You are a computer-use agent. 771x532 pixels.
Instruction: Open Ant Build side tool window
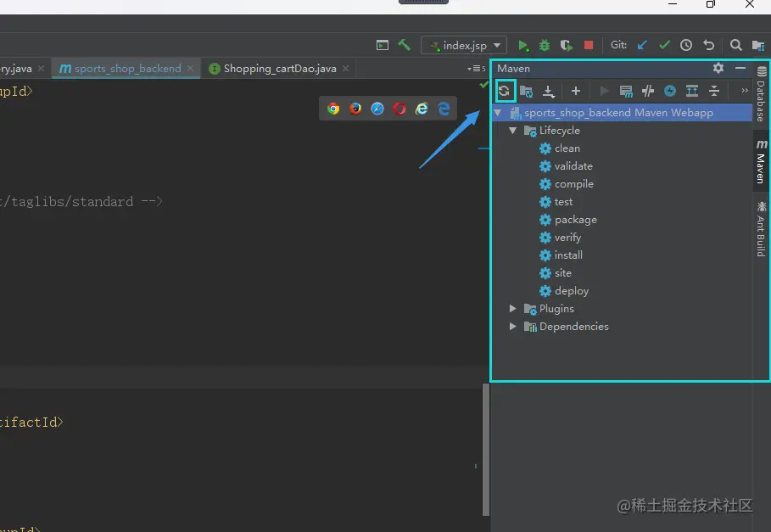761,228
